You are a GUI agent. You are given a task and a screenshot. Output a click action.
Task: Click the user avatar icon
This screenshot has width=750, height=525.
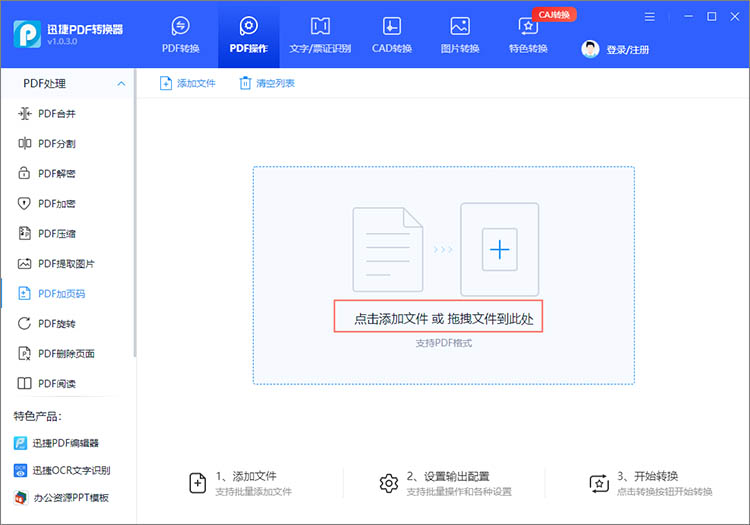(x=590, y=49)
